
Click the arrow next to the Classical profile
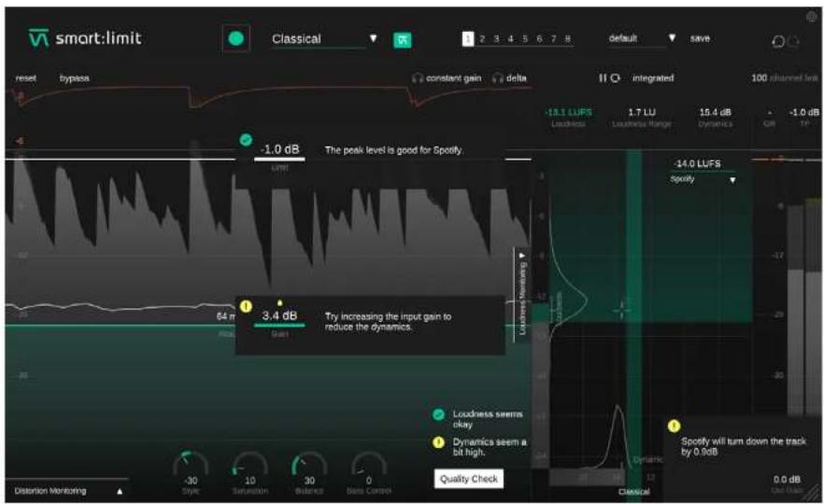coord(373,37)
